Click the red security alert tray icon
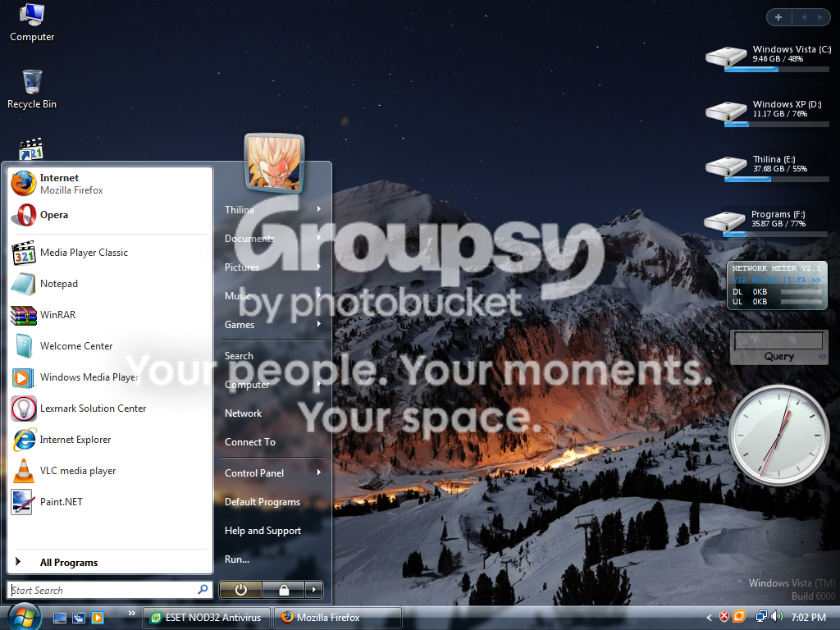This screenshot has height=630, width=840. point(724,617)
